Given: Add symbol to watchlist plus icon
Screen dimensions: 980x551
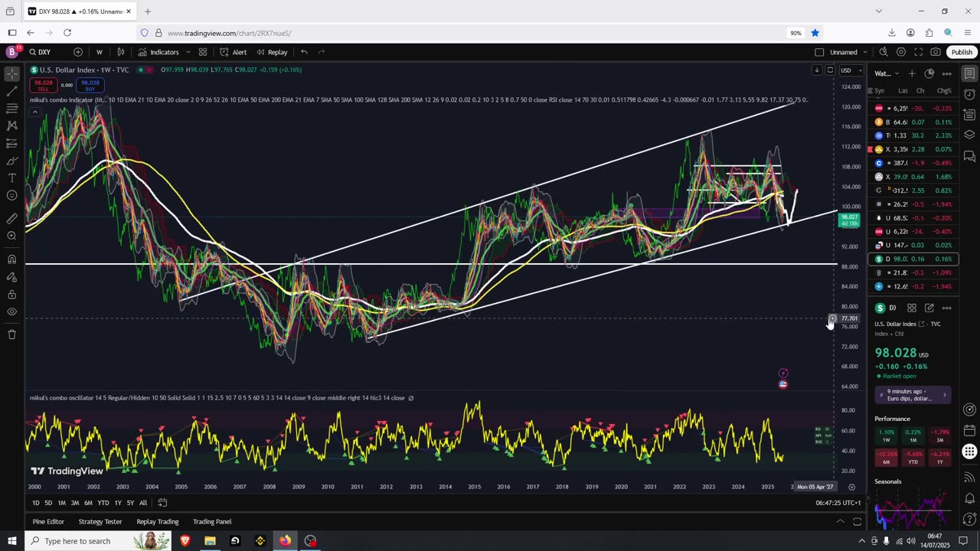Looking at the screenshot, I should pyautogui.click(x=912, y=73).
